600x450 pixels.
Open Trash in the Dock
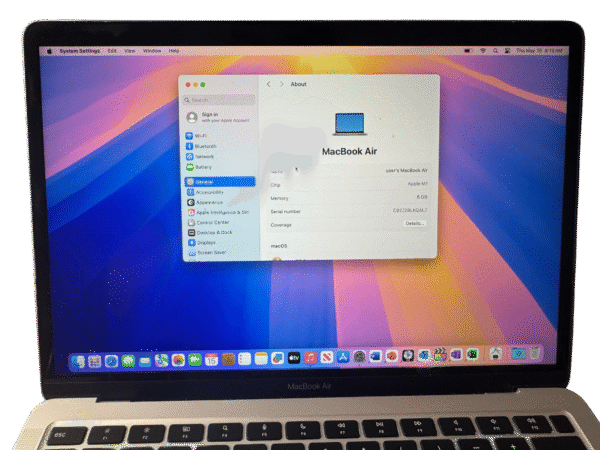535,353
